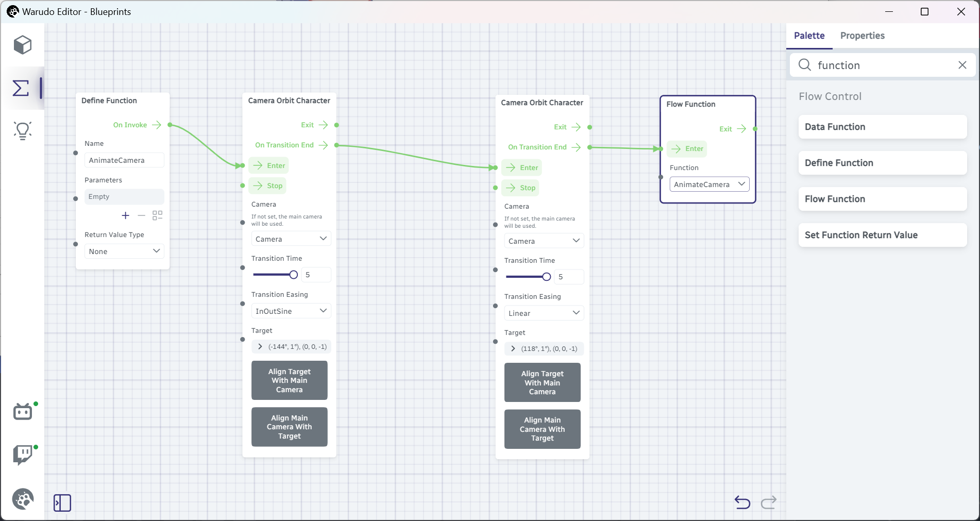The width and height of the screenshot is (980, 521).
Task: Open Camera dropdown in second Camera Orbit node
Action: tap(544, 241)
